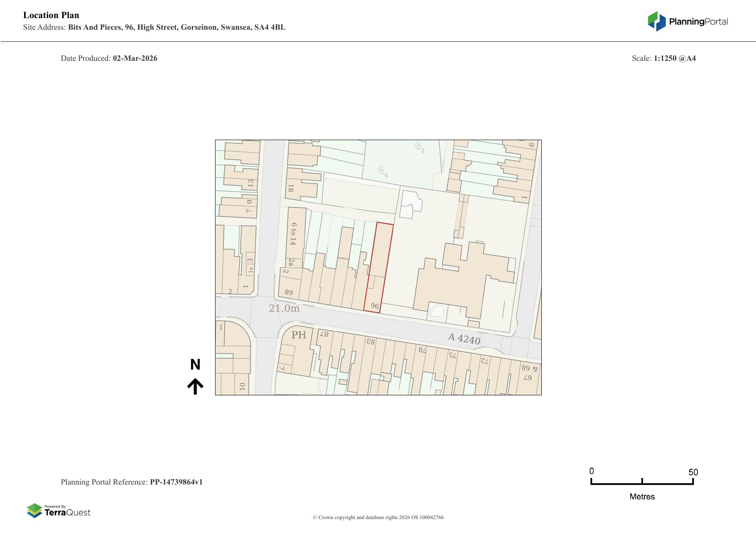Click the scale bar line
Image resolution: width=756 pixels, height=535 pixels.
642,484
